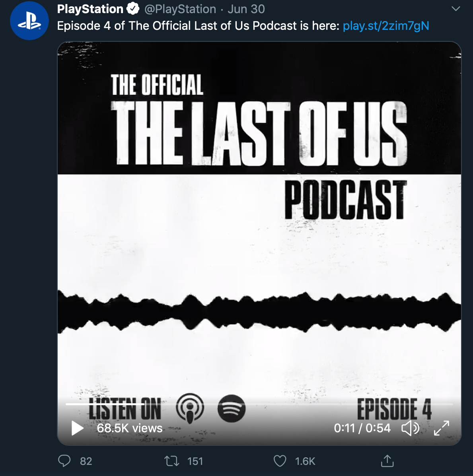This screenshot has height=476, width=473.
Task: Click the PlayStation display name
Action: click(x=90, y=9)
